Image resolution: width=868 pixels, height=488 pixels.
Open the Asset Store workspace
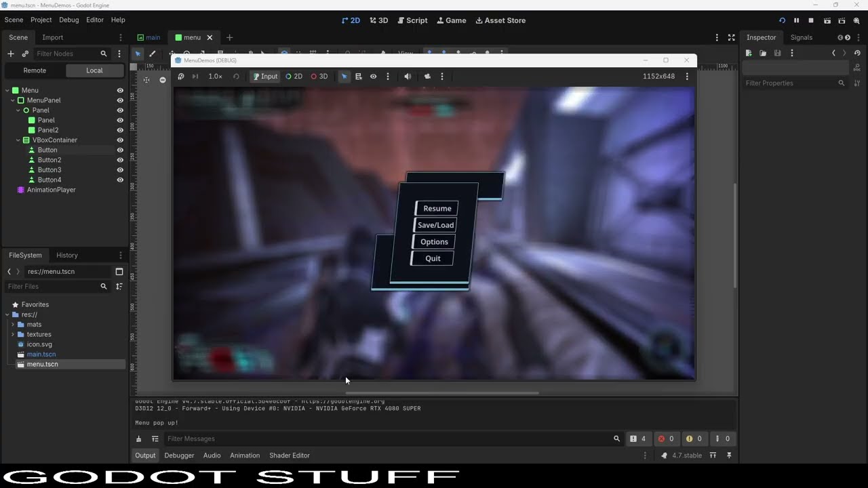tap(500, 20)
